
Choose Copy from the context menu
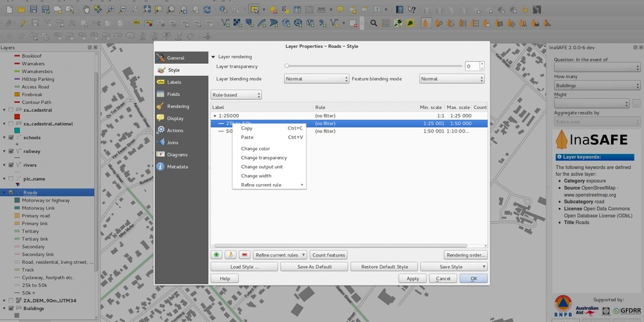point(269,128)
